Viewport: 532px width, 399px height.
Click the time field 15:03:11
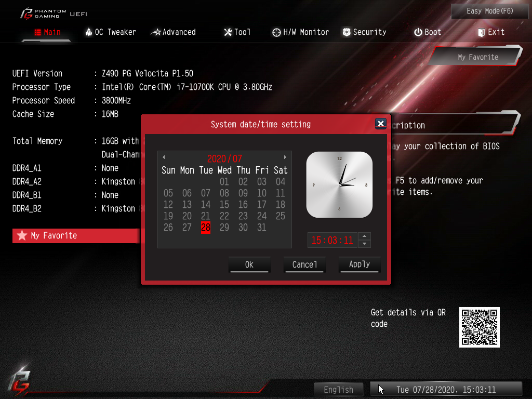(332, 240)
